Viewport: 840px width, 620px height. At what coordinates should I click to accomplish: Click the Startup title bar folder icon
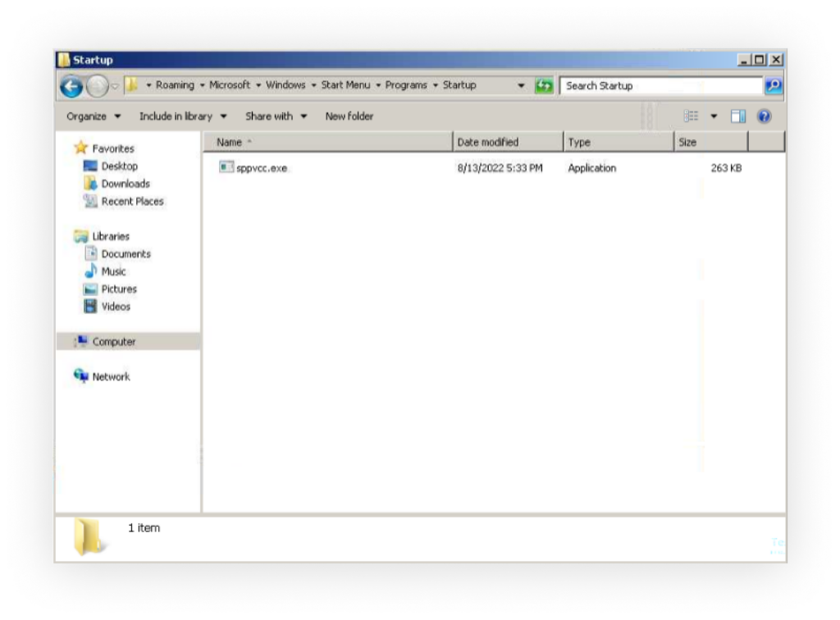[64, 59]
